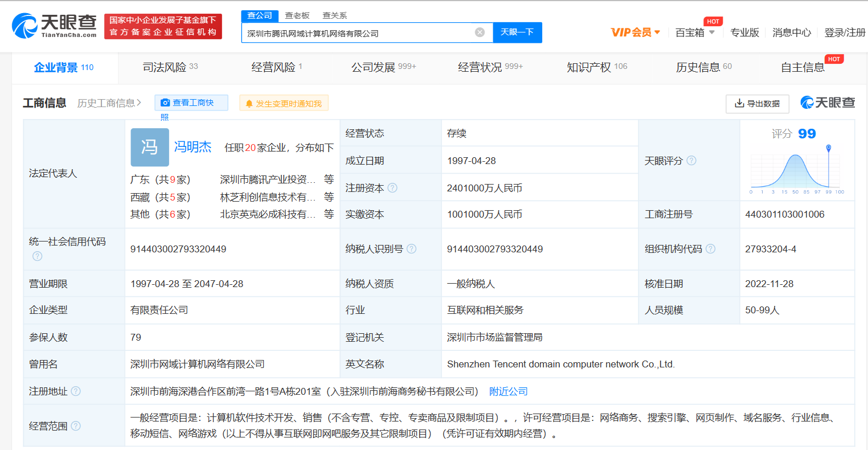This screenshot has width=868, height=450.
Task: Click help icon next to 注册地址
Action: 76,391
